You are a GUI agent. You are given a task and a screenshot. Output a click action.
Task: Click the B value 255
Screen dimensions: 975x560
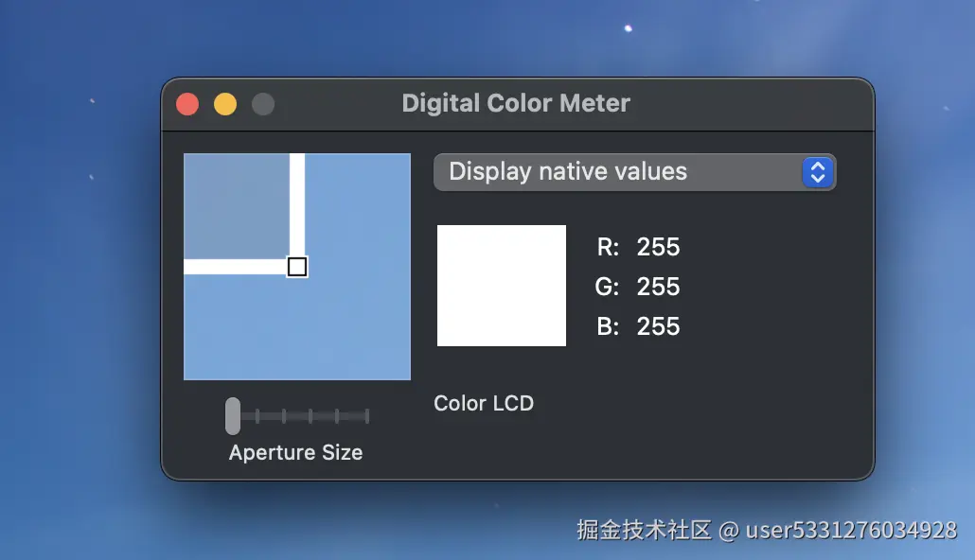click(658, 326)
